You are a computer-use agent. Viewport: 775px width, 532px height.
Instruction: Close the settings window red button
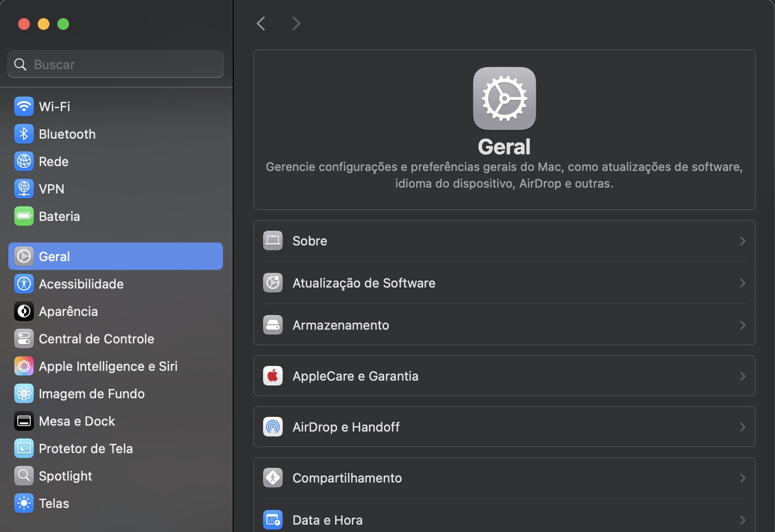point(24,24)
